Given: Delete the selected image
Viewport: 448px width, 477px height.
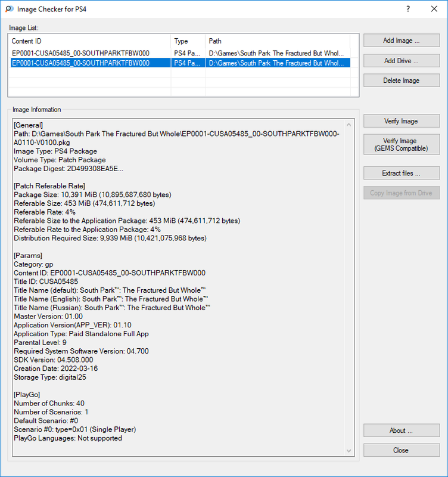Looking at the screenshot, I should (x=401, y=80).
